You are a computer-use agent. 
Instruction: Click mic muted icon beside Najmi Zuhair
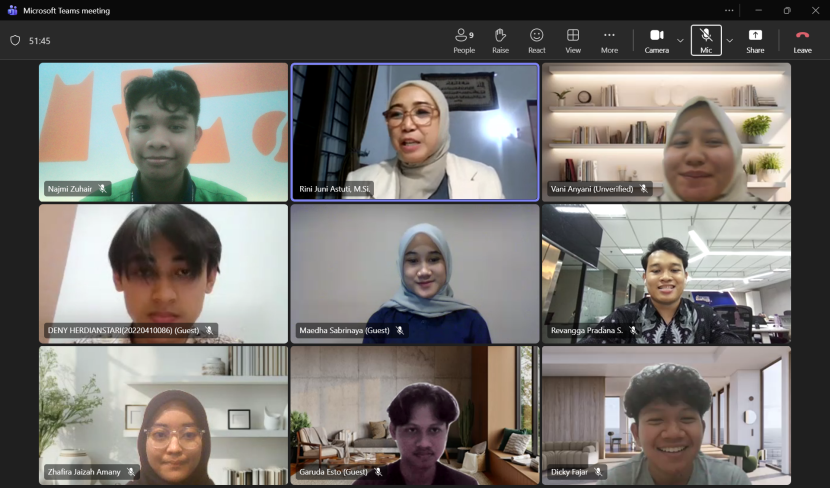click(102, 188)
